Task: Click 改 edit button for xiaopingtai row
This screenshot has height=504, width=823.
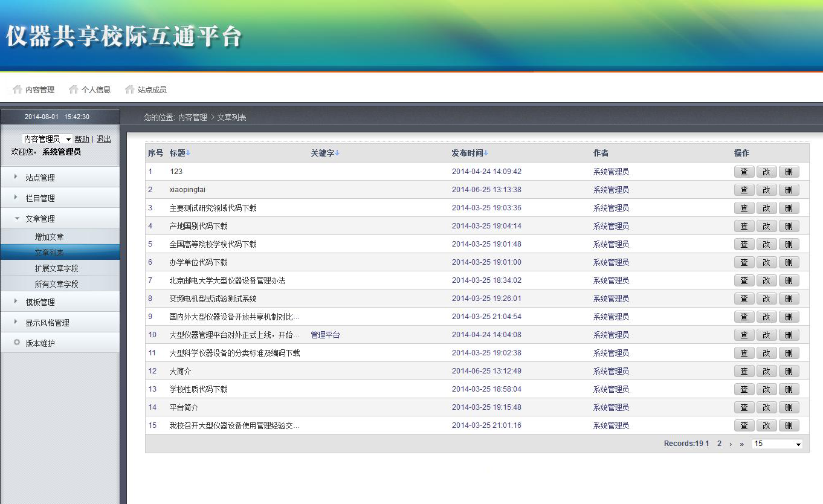Action: tap(766, 190)
